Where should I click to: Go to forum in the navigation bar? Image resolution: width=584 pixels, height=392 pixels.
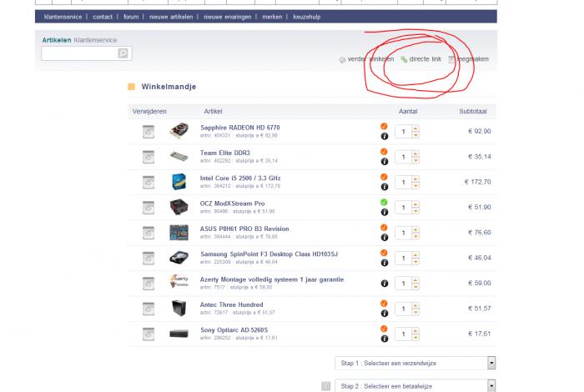[131, 17]
